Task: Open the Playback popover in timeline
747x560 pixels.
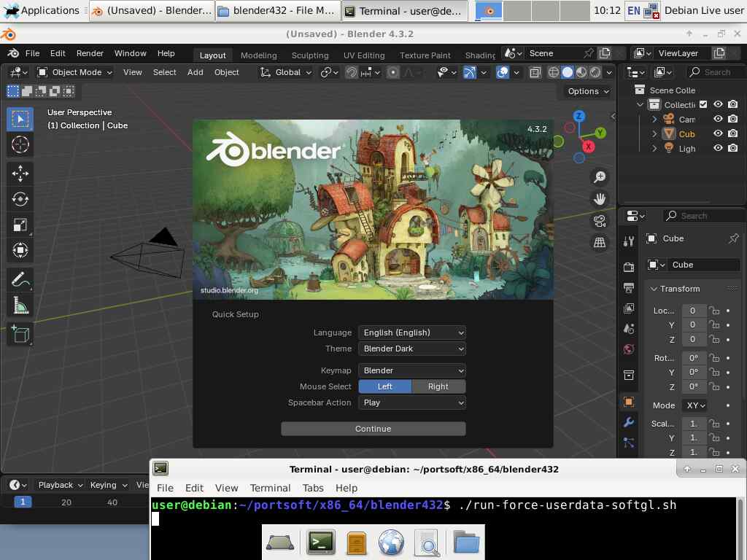Action: point(61,485)
